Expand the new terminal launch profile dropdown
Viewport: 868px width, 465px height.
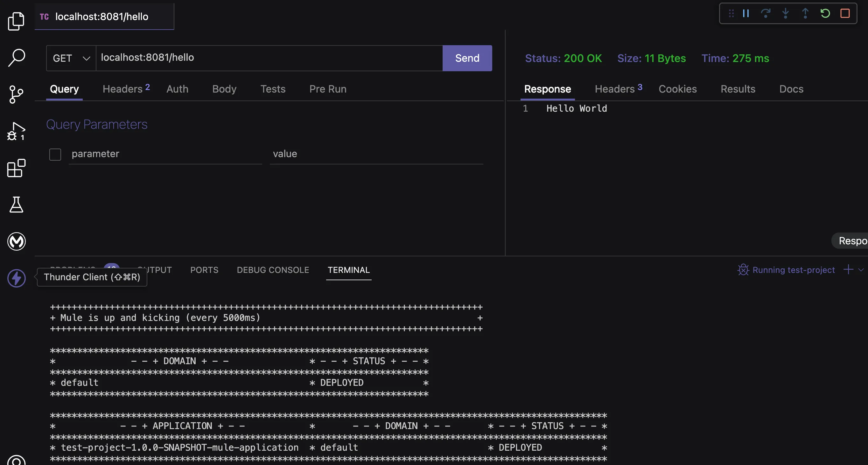[x=861, y=270]
